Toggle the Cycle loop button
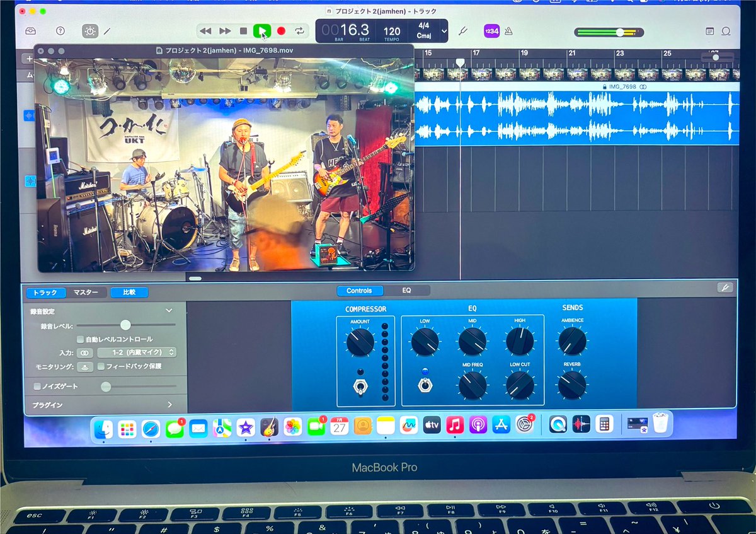756x534 pixels. (x=300, y=31)
